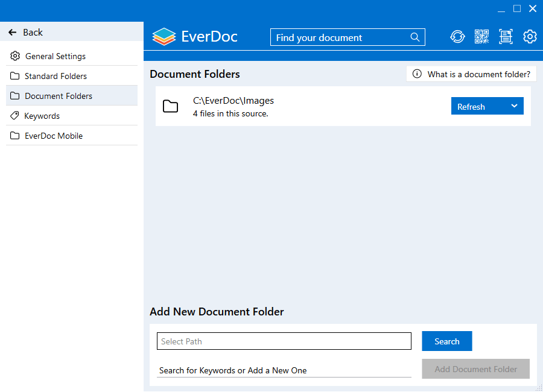Image resolution: width=543 pixels, height=392 pixels.
Task: Click the info icon next to document folder help
Action: click(417, 74)
